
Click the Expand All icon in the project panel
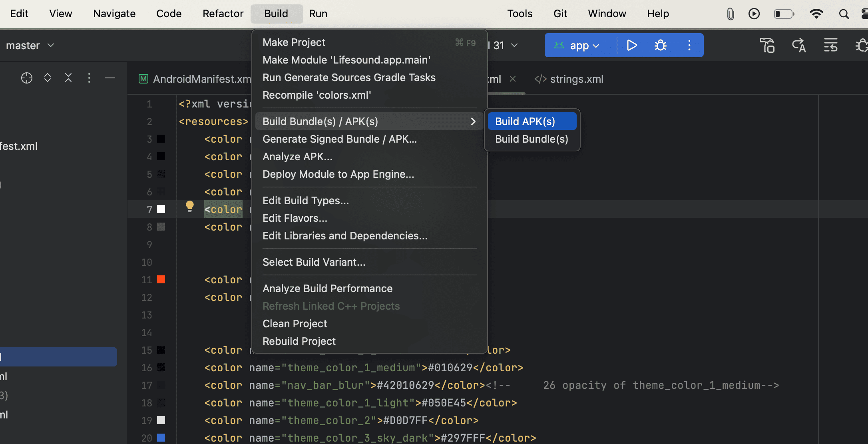click(x=48, y=78)
